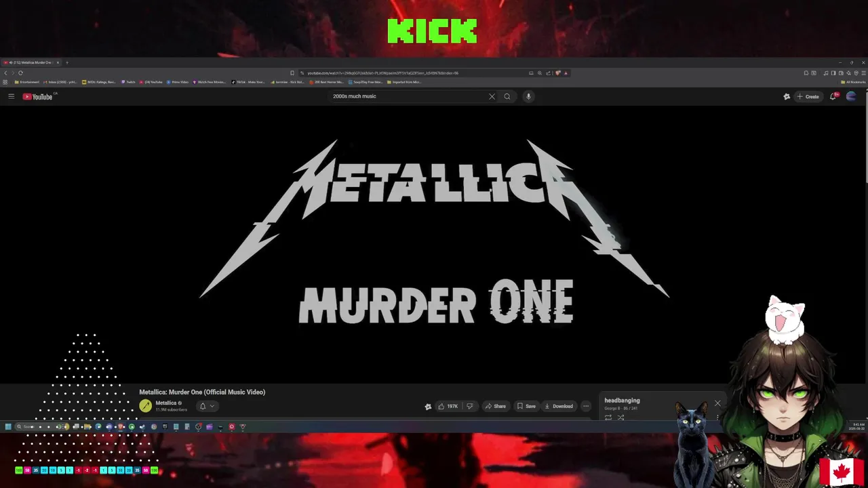Click the zoom magnifier icon in address bar
The height and width of the screenshot is (488, 868).
click(540, 73)
